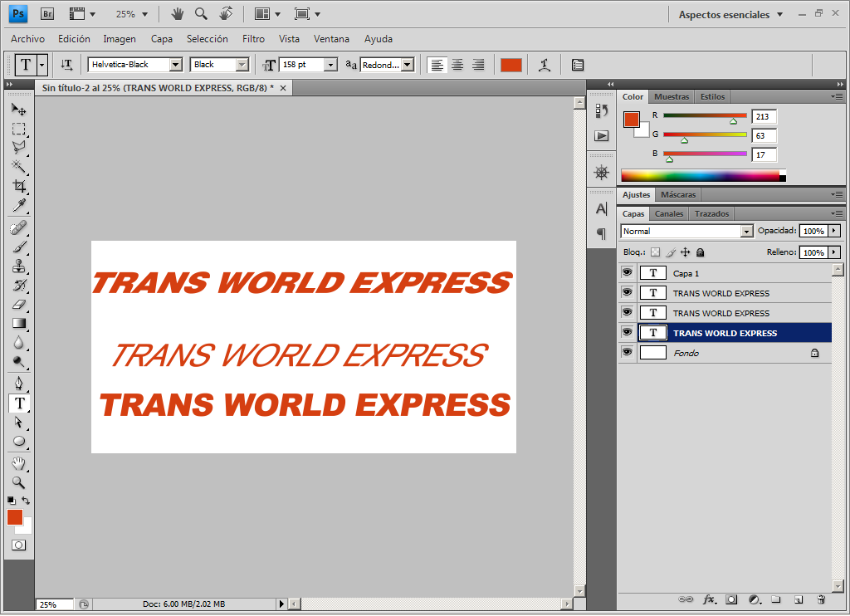Viewport: 850px width, 616px height.
Task: Open the Aspectos esenciales workspace switcher
Action: click(x=730, y=15)
